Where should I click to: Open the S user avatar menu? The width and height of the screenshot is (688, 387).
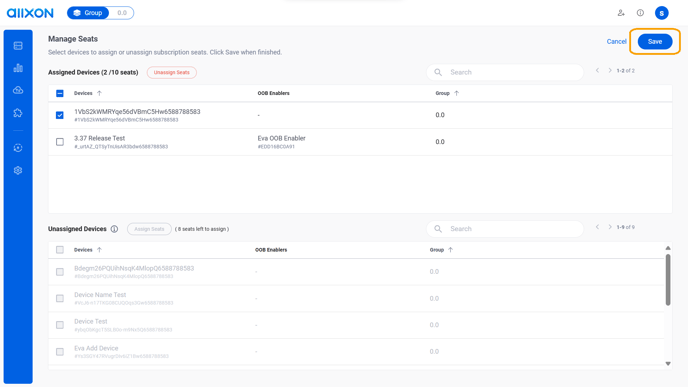pos(661,13)
